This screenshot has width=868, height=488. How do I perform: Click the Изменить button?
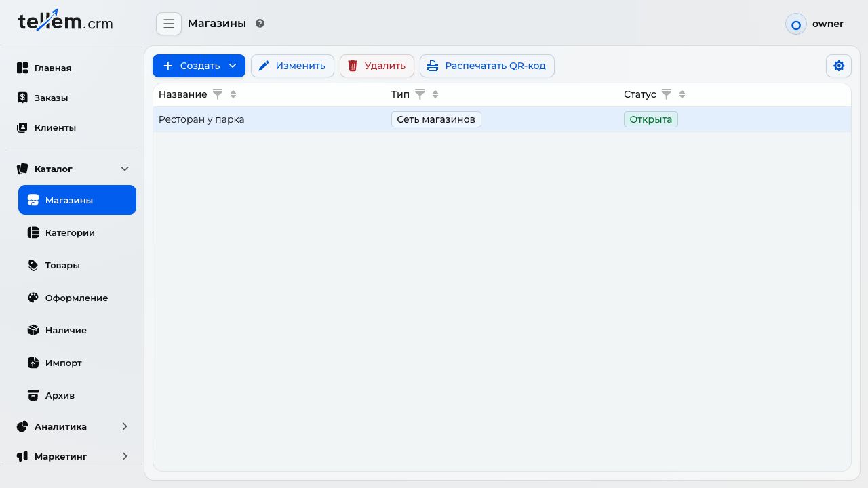click(x=292, y=66)
